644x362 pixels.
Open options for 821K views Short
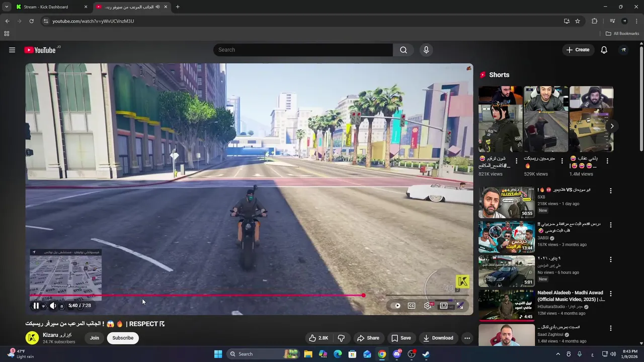(x=516, y=161)
